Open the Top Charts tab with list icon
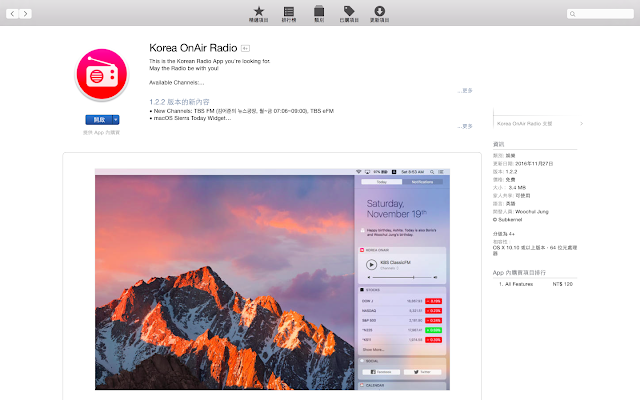 289,14
